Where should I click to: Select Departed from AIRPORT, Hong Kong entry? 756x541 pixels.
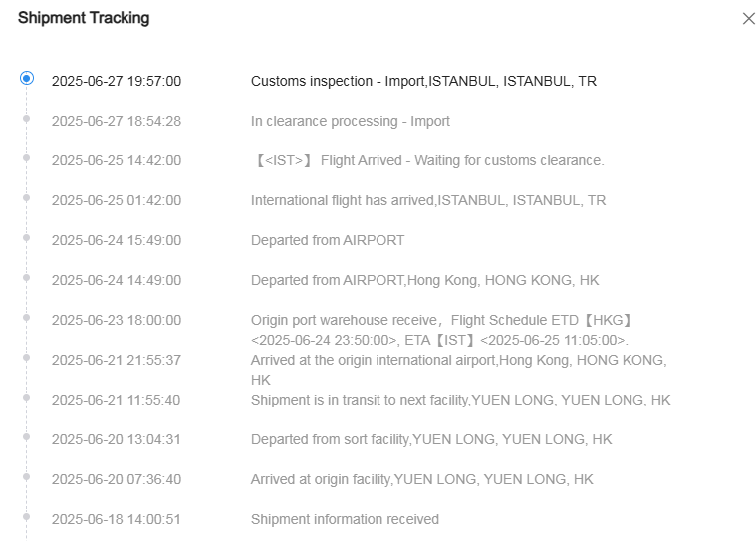pyautogui.click(x=424, y=280)
